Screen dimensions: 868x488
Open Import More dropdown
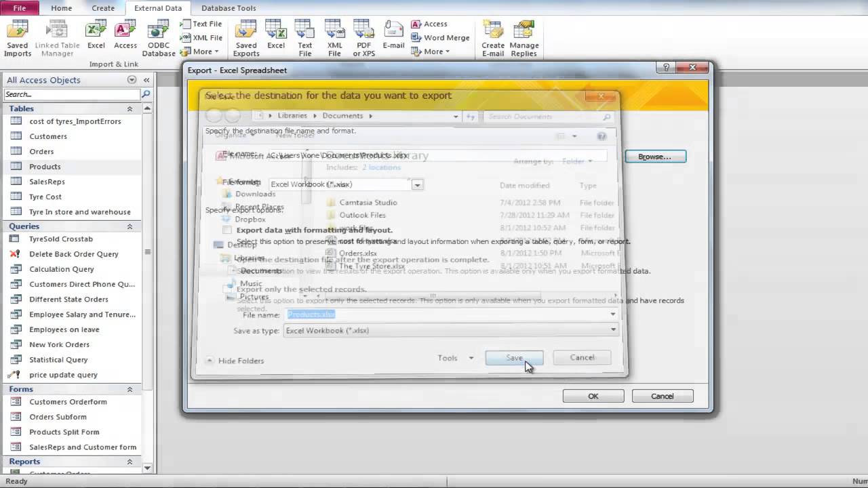tap(201, 52)
